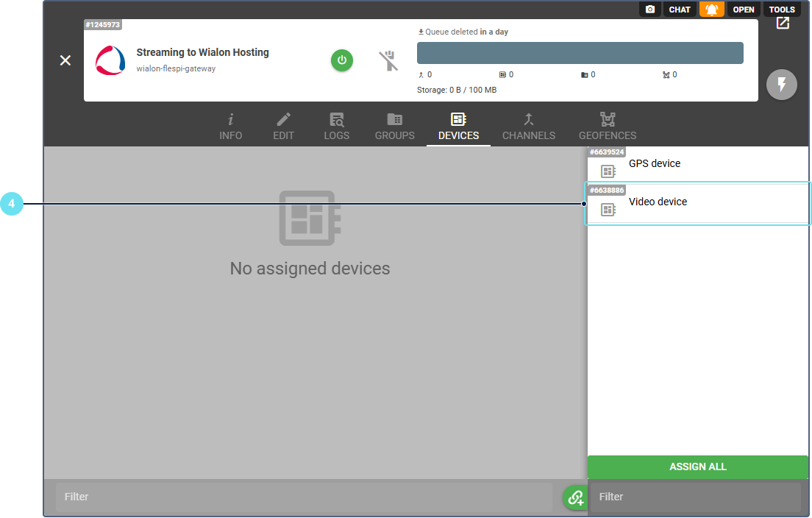This screenshot has height=518, width=812.
Task: Toggle the green stream power switch
Action: pyautogui.click(x=342, y=60)
